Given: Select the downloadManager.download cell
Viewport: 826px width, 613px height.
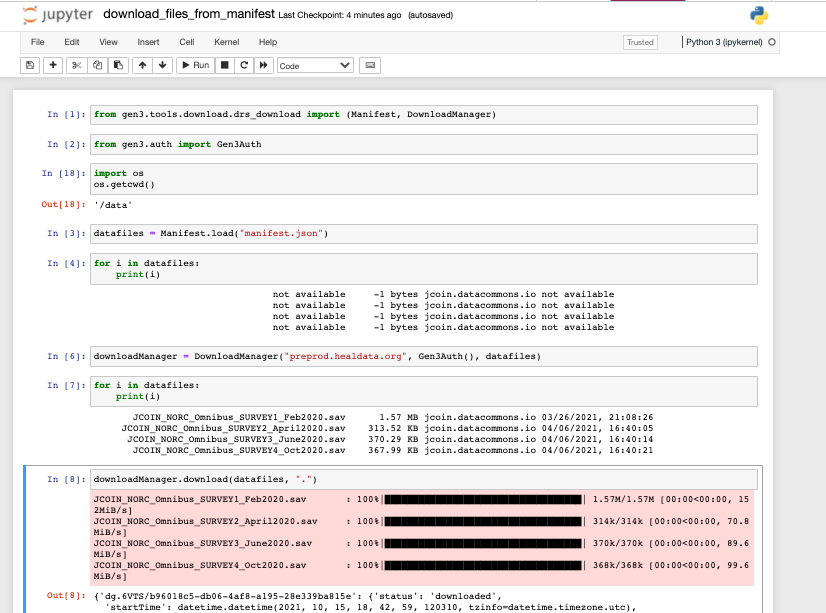Looking at the screenshot, I should click(x=424, y=480).
